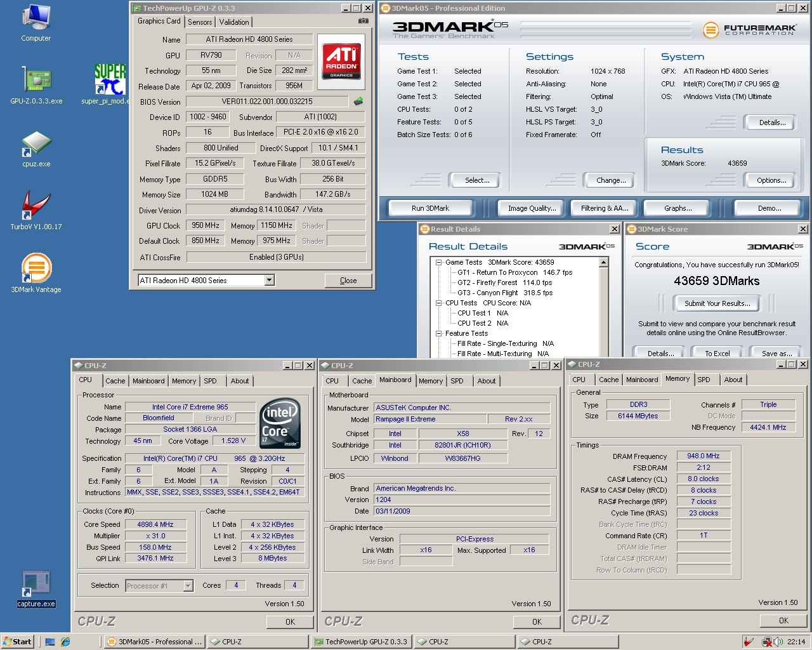Click Close button in GPU-Z

(348, 281)
